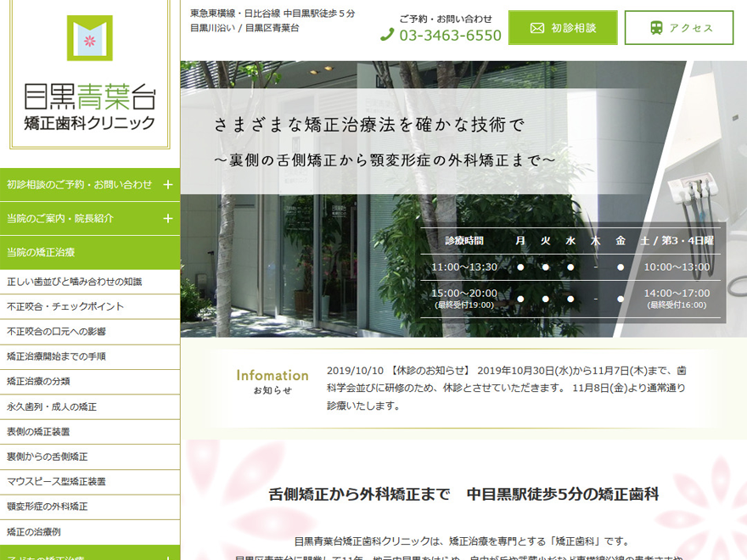Click the 裏側の舌側矯正から顎変形症 subheadline

tap(385, 160)
